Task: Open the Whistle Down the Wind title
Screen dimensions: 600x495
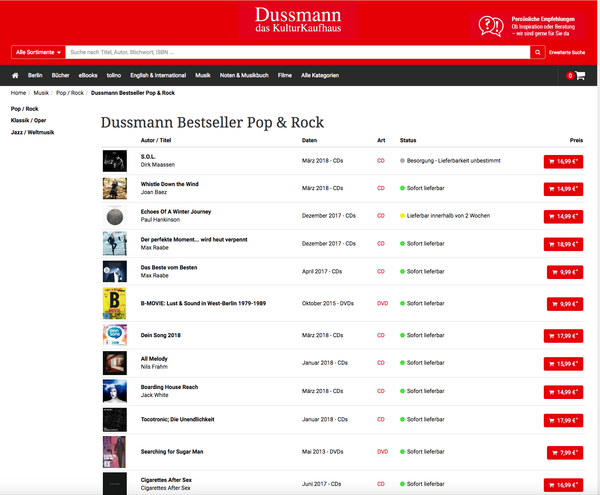Action: coord(170,184)
